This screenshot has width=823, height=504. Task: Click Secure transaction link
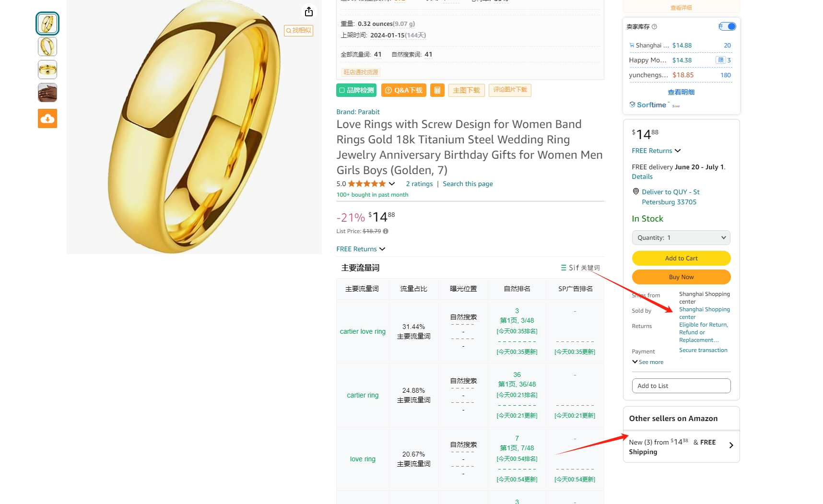pos(703,350)
